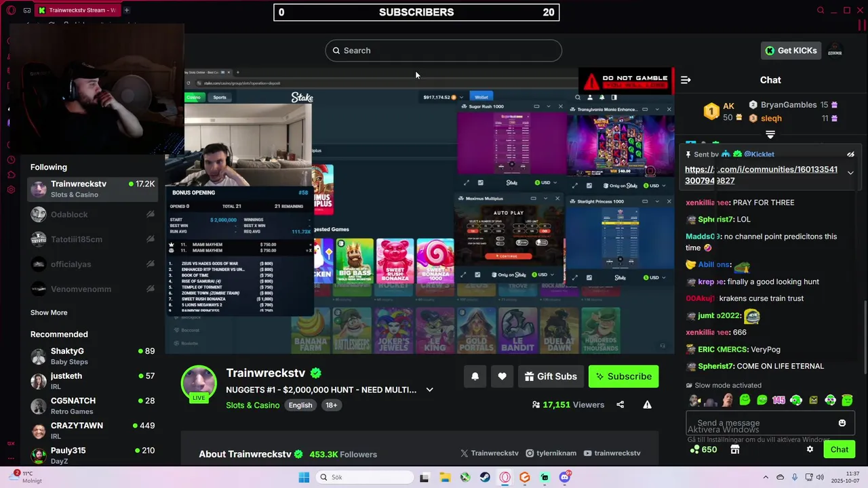Insert the angel halo green emote
868x488 pixels.
pos(847,401)
